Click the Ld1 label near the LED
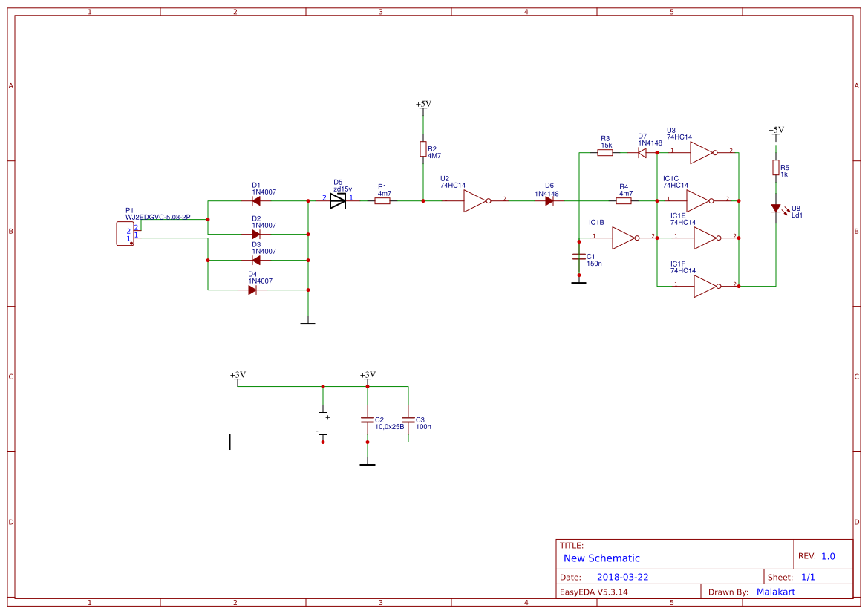The height and width of the screenshot is (614, 868). 797,215
